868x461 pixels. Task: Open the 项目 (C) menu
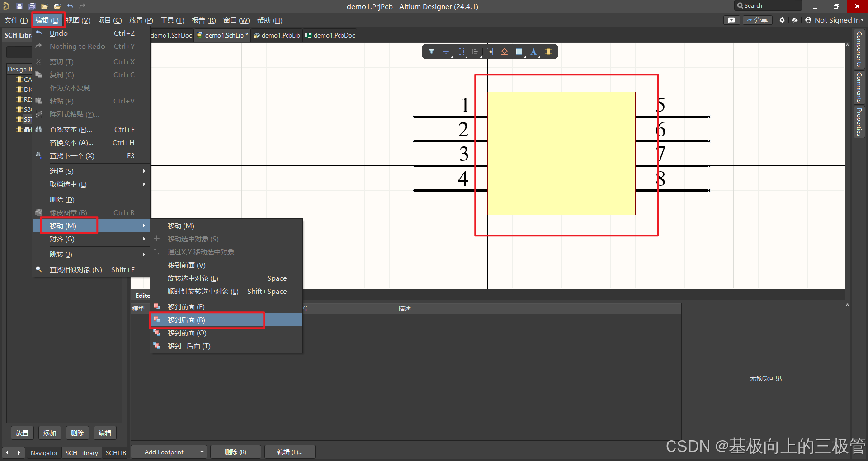click(110, 20)
